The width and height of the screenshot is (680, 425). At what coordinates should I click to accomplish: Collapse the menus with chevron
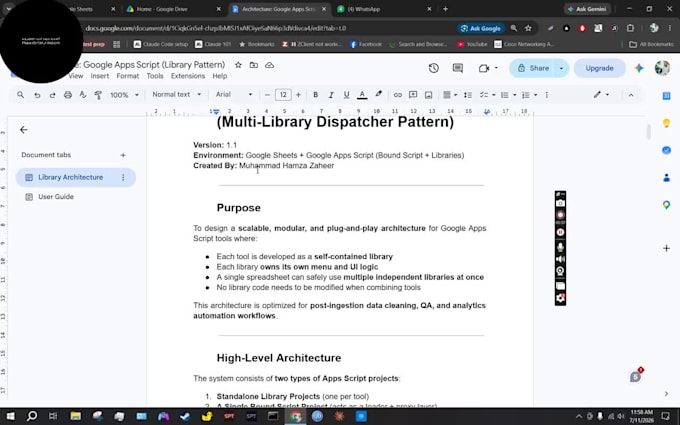coord(631,95)
